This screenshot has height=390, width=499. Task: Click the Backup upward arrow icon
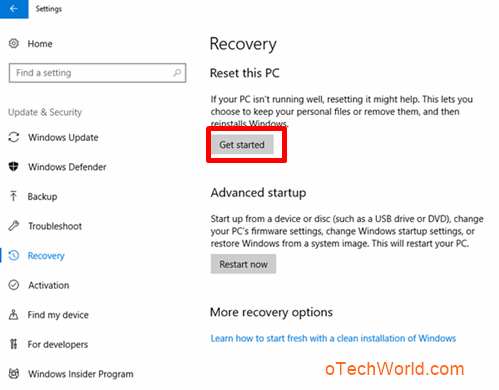click(x=13, y=196)
